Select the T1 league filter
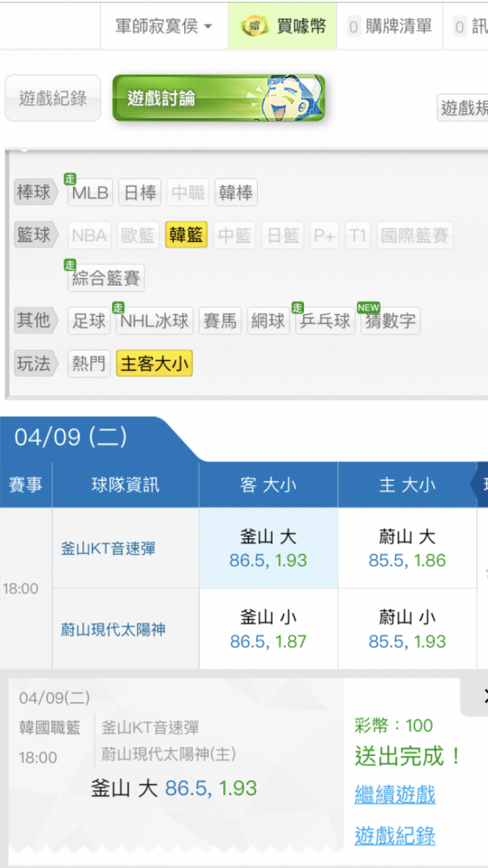This screenshot has width=488, height=868. [x=359, y=235]
